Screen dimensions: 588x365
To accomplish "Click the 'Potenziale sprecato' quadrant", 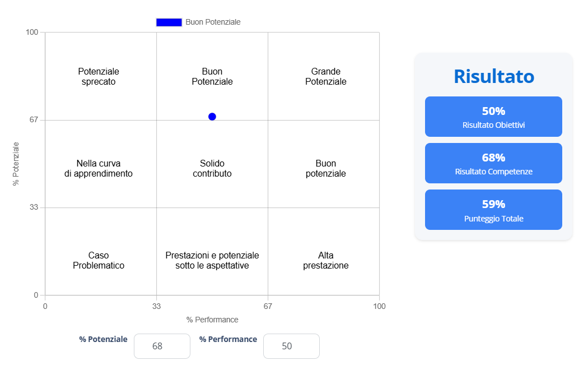I will point(99,76).
